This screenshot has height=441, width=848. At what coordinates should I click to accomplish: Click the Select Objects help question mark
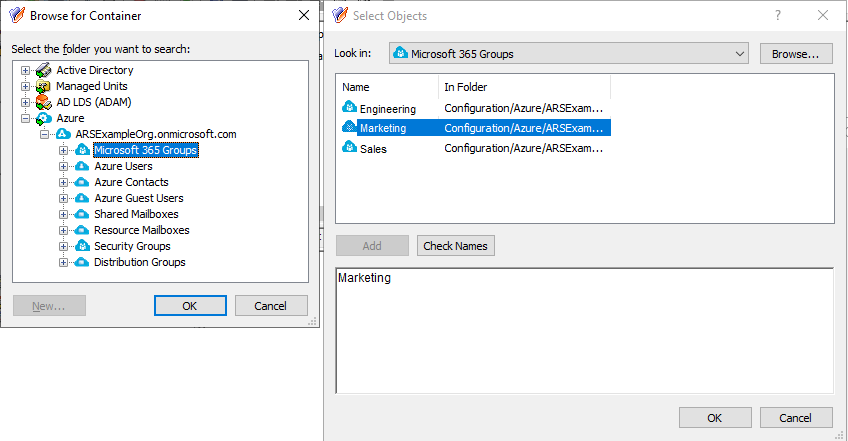coord(778,15)
